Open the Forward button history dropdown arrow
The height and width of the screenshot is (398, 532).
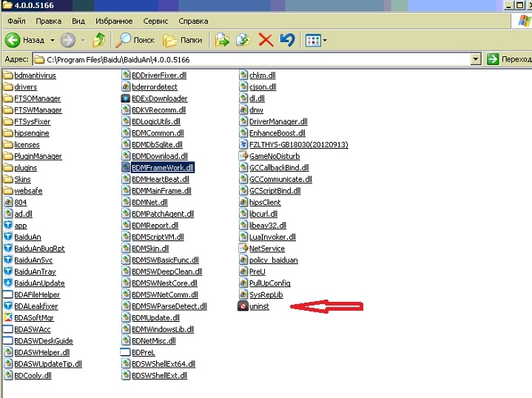coord(83,41)
